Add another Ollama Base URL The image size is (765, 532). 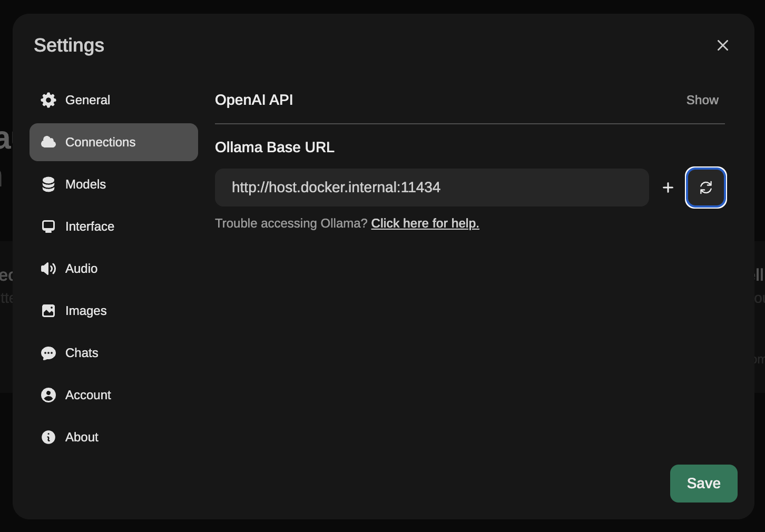[668, 187]
